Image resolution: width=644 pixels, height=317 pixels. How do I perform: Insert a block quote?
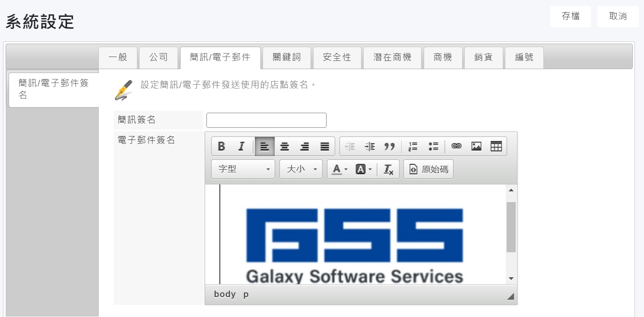pyautogui.click(x=390, y=146)
